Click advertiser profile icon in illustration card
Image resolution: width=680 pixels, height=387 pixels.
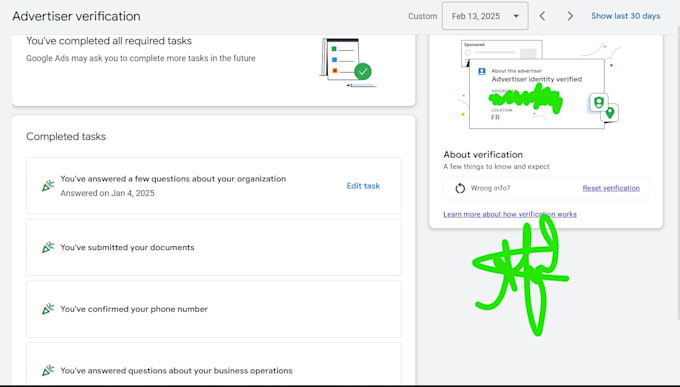click(x=482, y=72)
